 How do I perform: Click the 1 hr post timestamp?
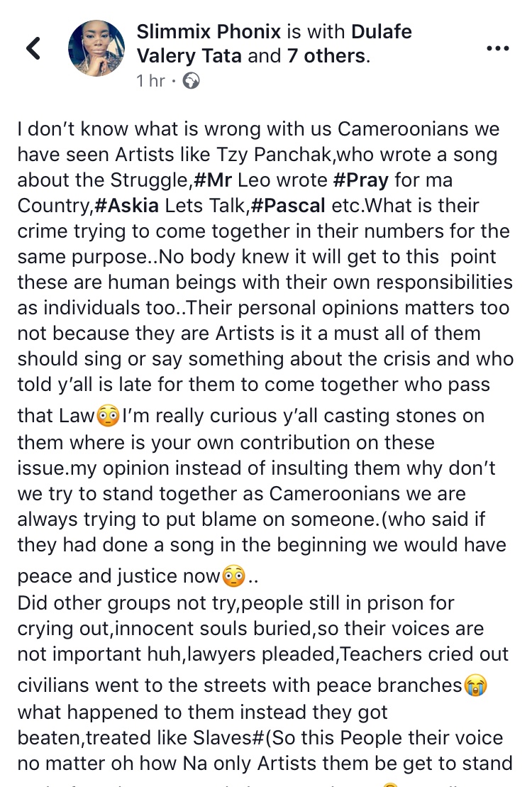(x=150, y=82)
